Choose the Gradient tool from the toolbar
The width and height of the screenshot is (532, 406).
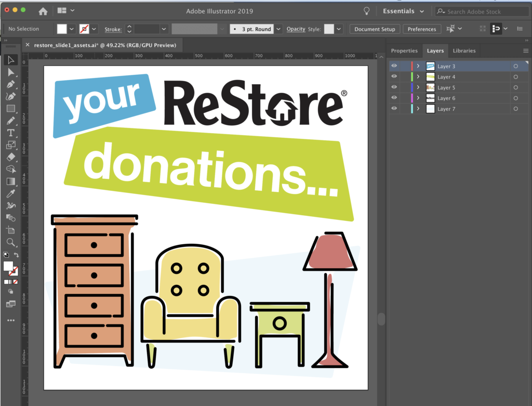11,181
